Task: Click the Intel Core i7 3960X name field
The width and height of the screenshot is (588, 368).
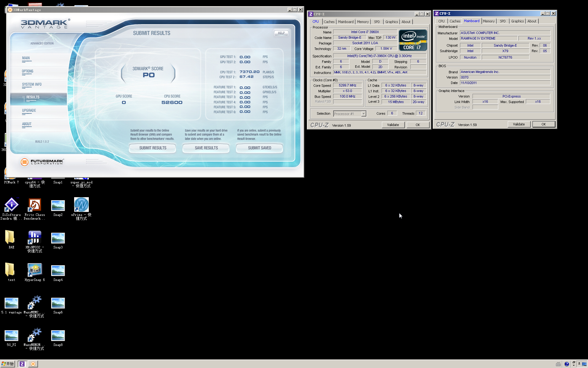Action: click(x=365, y=32)
